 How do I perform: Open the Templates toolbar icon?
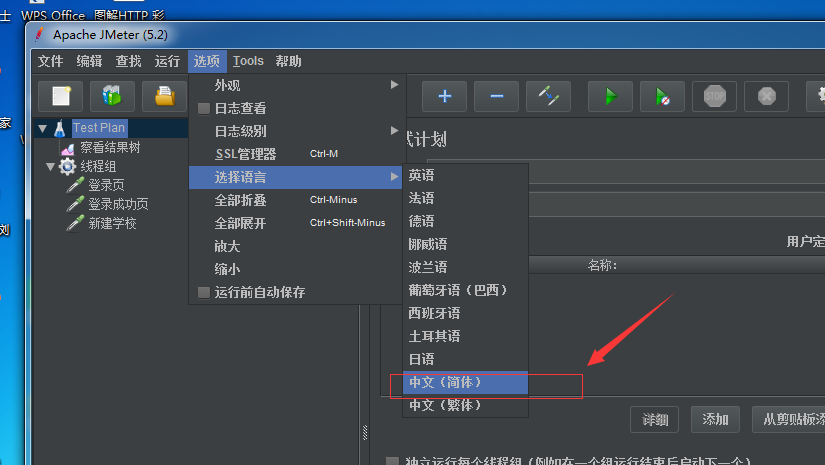pos(112,96)
